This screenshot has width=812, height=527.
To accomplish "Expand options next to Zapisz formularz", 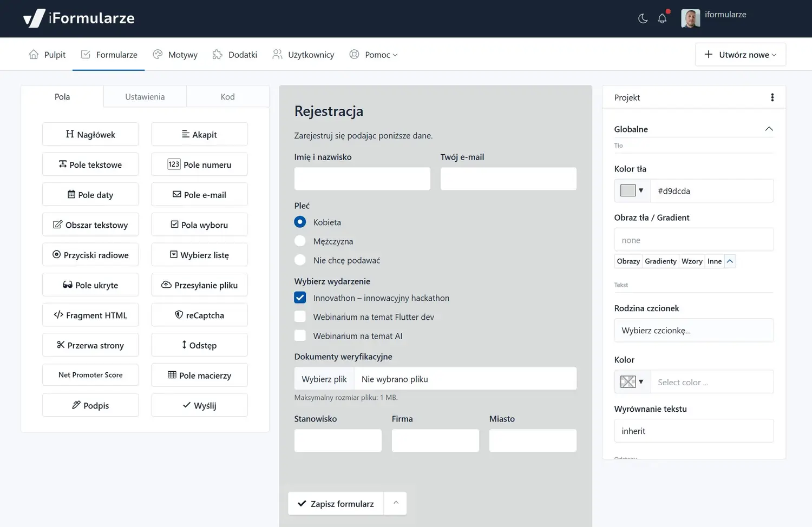I will click(396, 503).
